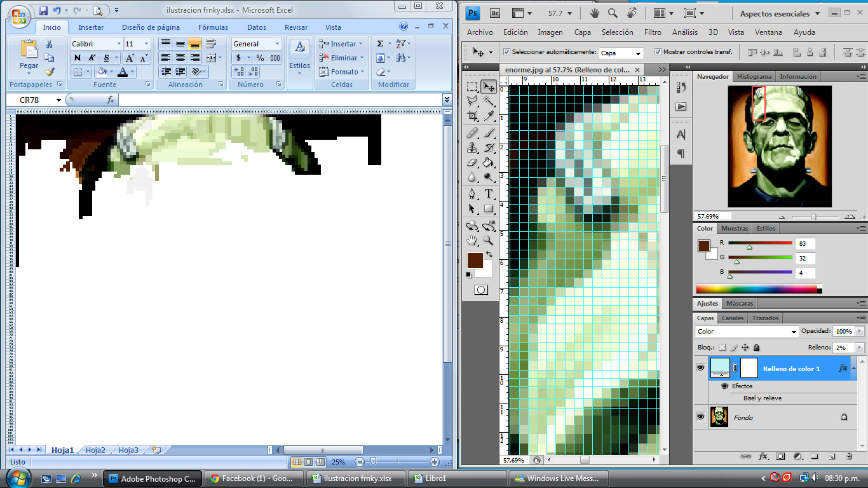Select the Blur tool
This screenshot has height=488, width=868.
[x=472, y=177]
